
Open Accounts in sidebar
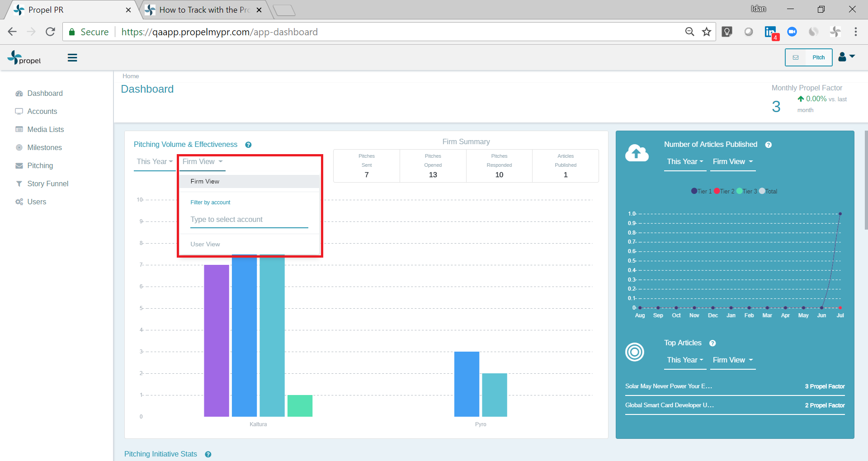point(42,112)
